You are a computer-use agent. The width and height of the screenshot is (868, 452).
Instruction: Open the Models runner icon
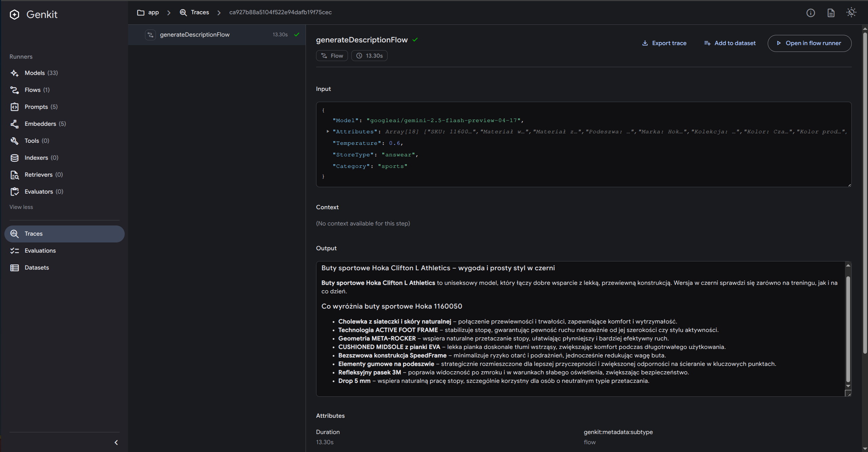point(14,73)
